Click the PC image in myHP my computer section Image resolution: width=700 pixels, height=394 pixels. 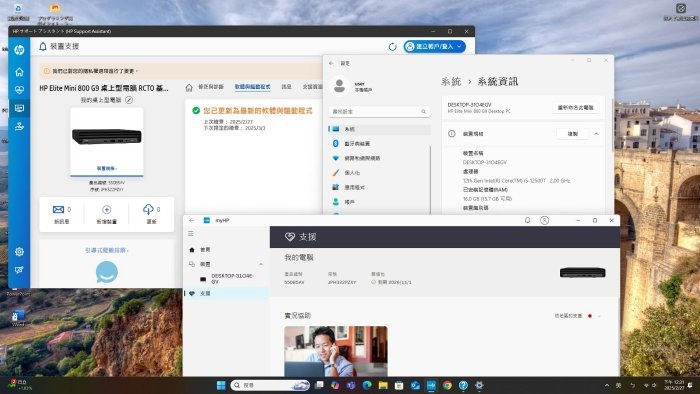(x=583, y=273)
